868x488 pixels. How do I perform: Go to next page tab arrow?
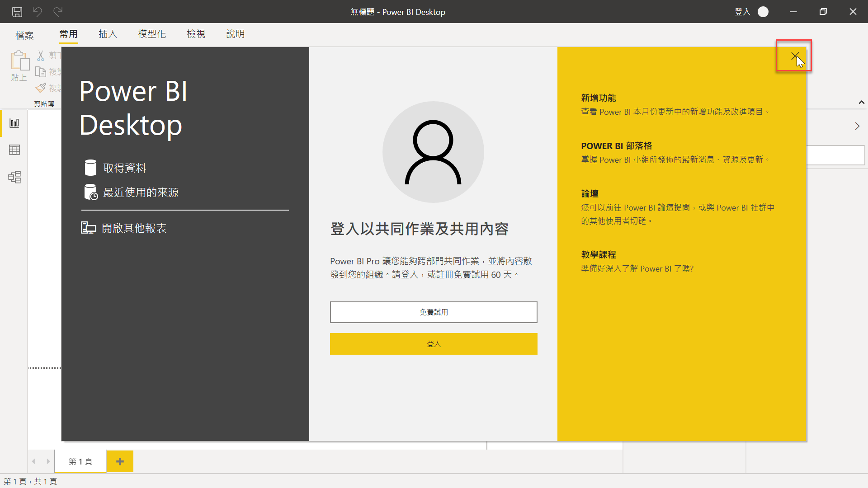coord(48,461)
